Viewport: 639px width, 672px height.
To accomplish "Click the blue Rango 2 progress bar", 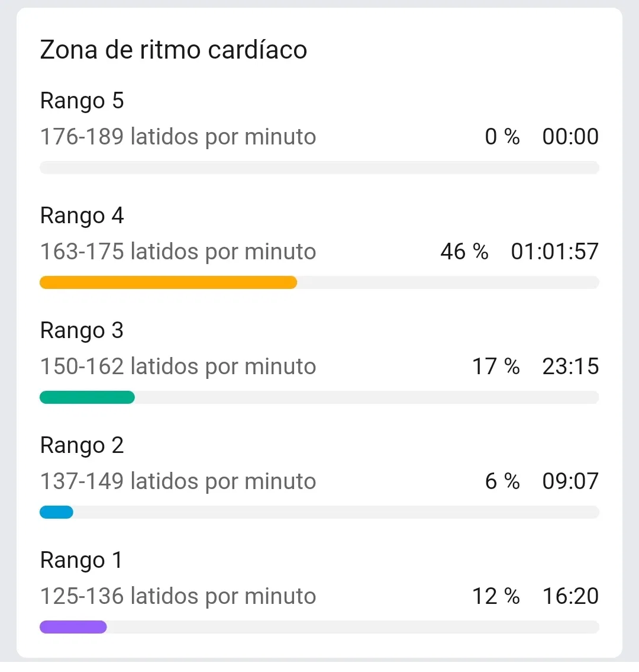I will [x=56, y=512].
